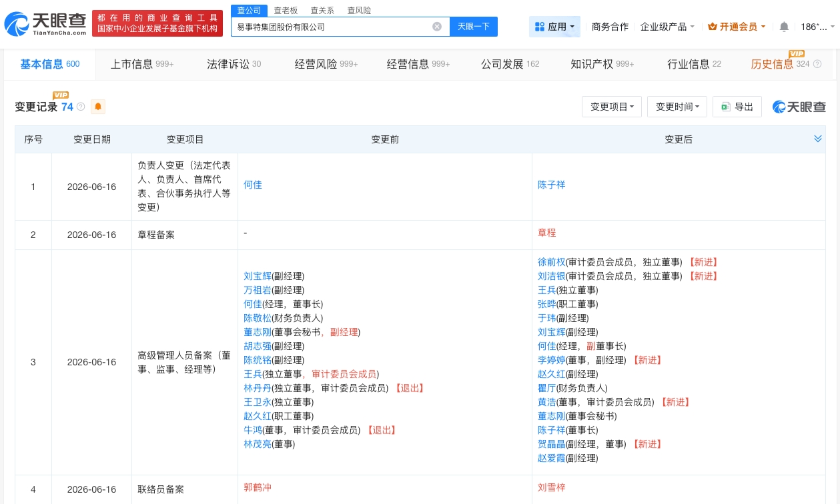Open 贺晶晶 person link
840x504 pixels.
pyautogui.click(x=552, y=444)
